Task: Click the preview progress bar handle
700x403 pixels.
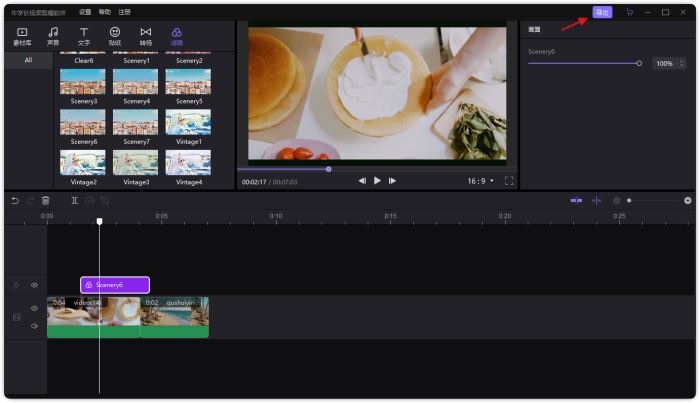Action: pyautogui.click(x=329, y=169)
